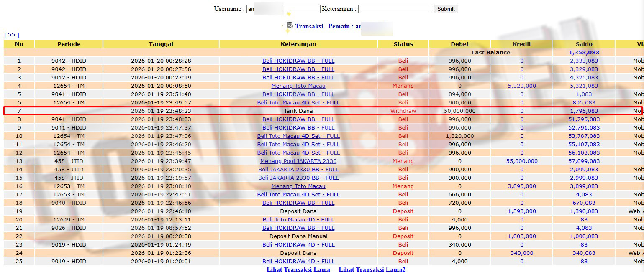This screenshot has height=272, width=644.
Task: Click the Last Balance amount 1,353,083
Action: coord(583,52)
